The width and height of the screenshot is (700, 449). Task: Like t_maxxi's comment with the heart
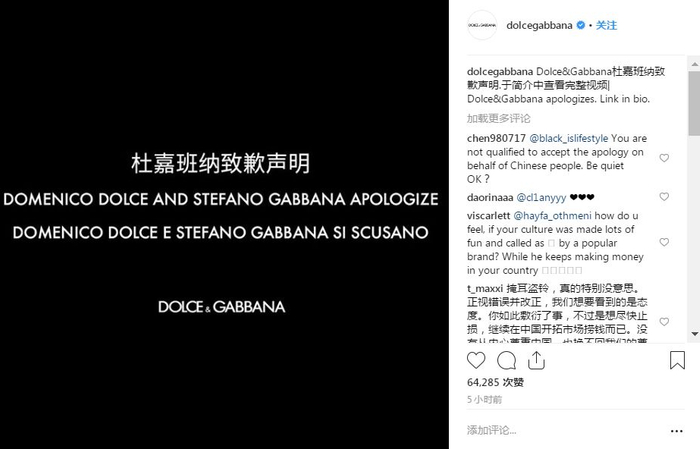point(664,322)
